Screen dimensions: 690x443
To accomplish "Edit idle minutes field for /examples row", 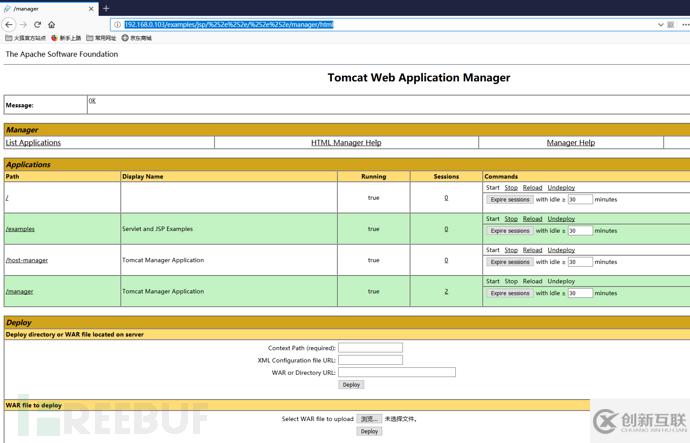I will [580, 231].
